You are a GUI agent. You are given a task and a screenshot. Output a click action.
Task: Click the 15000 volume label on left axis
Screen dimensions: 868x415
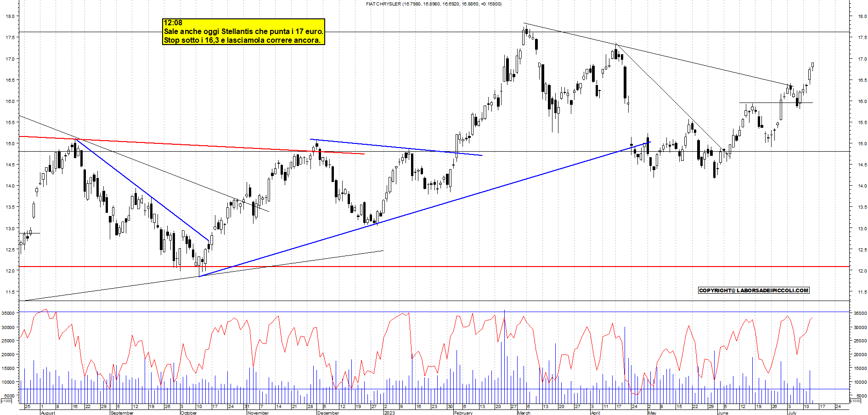click(x=8, y=368)
